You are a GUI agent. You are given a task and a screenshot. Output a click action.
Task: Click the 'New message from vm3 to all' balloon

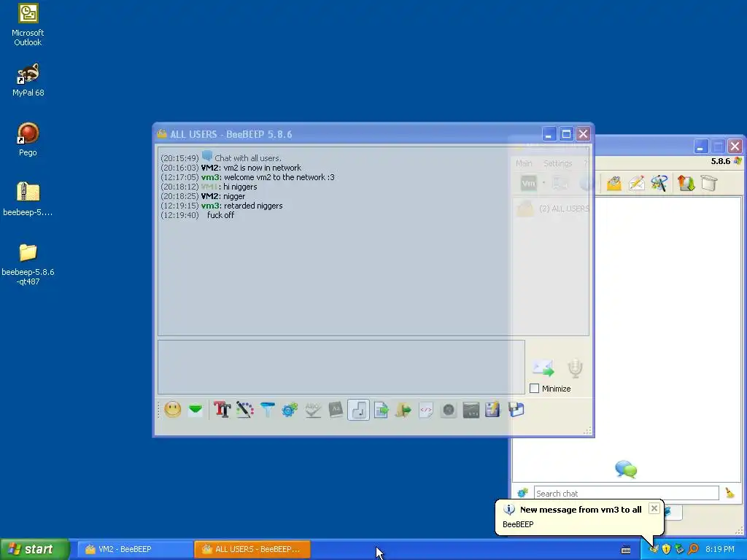[x=580, y=510]
